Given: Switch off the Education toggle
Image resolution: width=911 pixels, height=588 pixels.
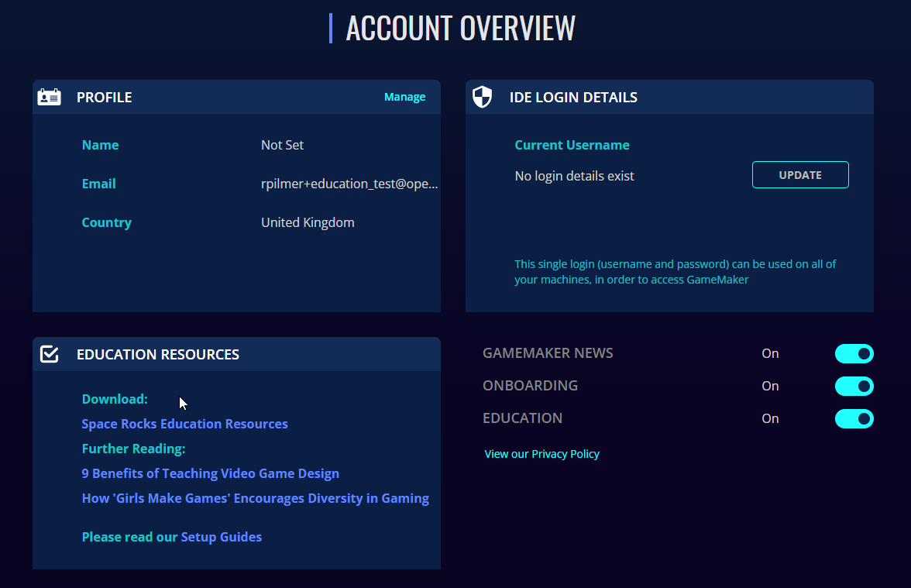Looking at the screenshot, I should click(854, 419).
